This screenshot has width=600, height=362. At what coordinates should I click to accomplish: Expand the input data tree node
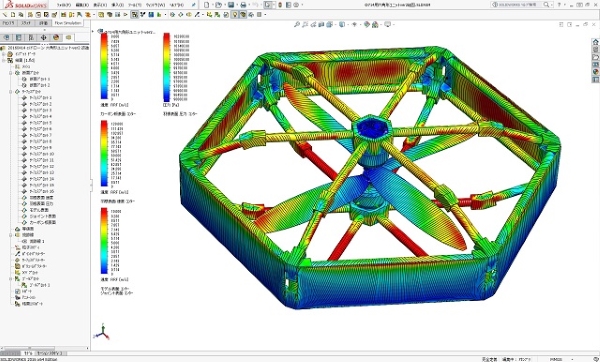pyautogui.click(x=4, y=54)
